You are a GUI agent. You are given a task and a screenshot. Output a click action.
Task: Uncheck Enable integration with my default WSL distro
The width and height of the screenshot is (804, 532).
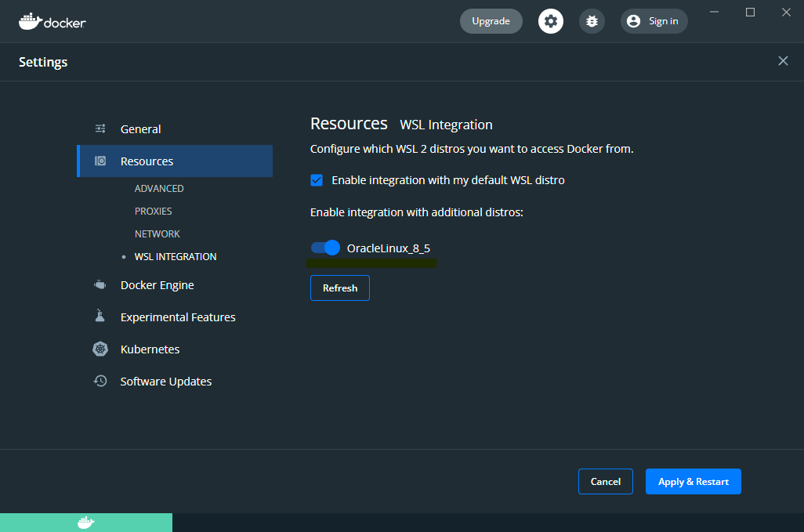pos(317,180)
